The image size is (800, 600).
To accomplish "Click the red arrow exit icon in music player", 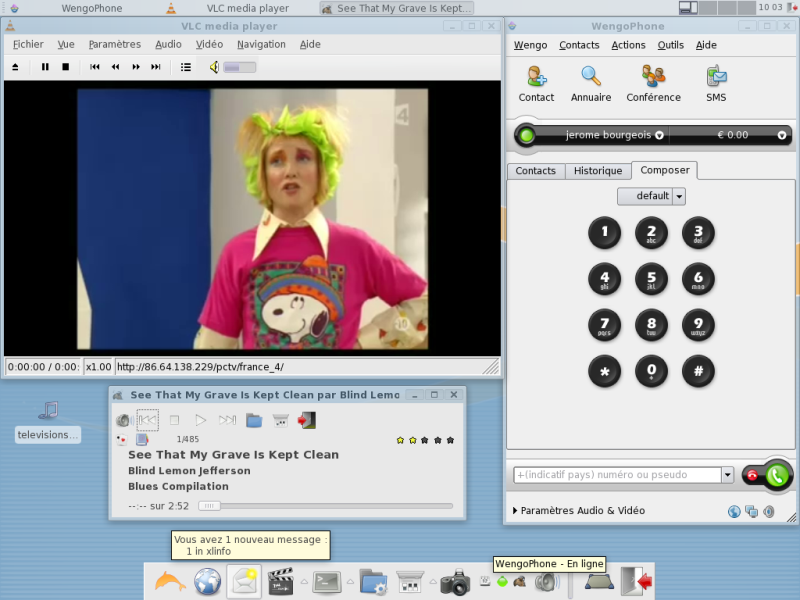I will (307, 420).
